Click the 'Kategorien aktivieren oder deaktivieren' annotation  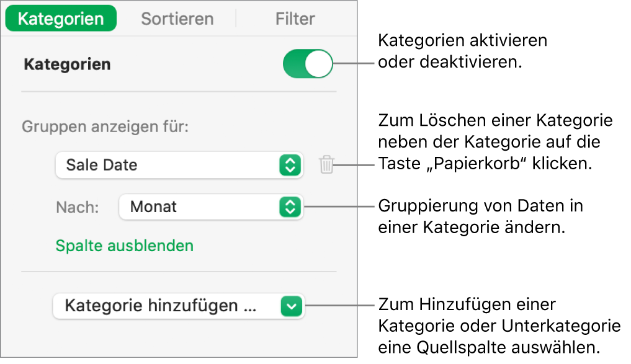(x=462, y=52)
